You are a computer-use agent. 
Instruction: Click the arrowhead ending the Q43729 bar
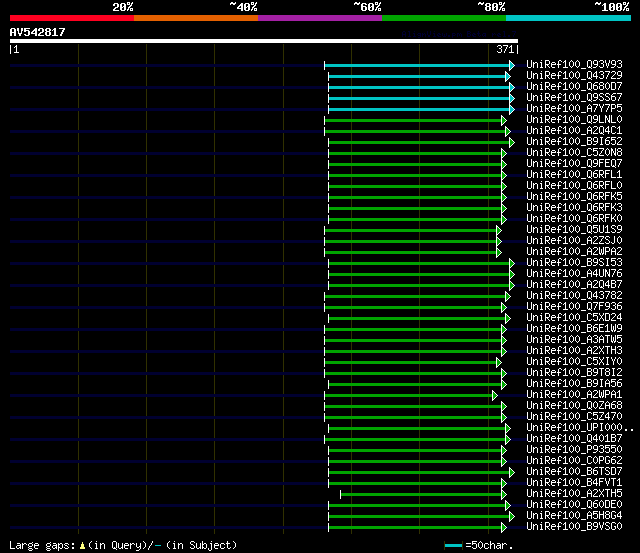tap(508, 76)
